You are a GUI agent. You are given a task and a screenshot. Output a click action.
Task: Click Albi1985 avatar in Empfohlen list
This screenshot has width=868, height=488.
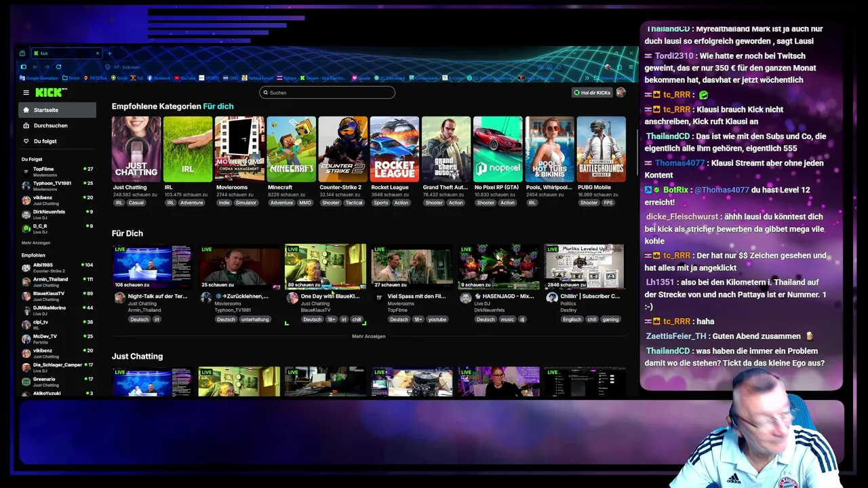pyautogui.click(x=26, y=268)
